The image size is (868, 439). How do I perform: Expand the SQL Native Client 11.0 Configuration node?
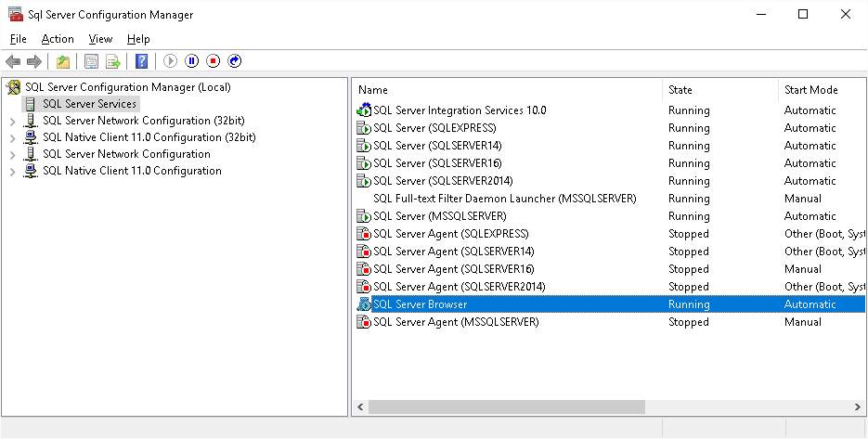tap(13, 172)
